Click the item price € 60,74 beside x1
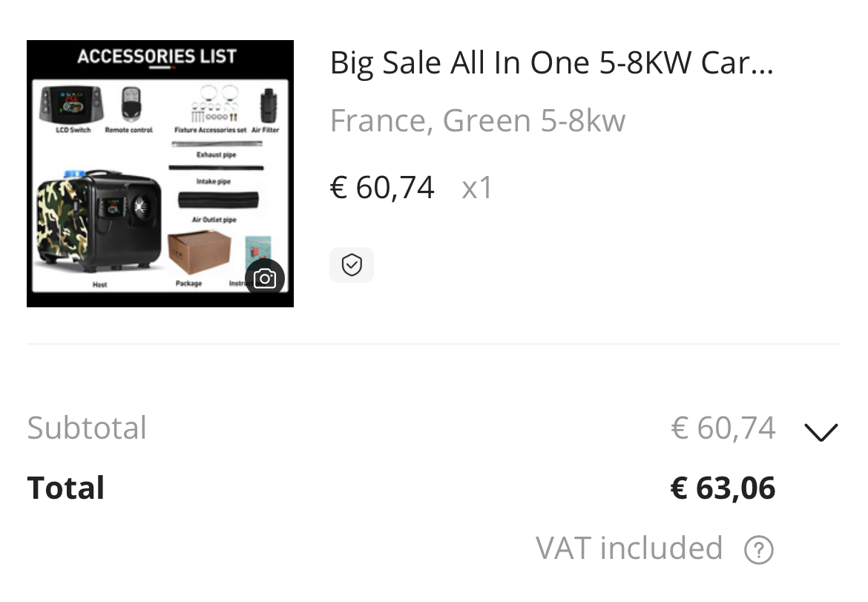The width and height of the screenshot is (868, 602). tap(382, 188)
